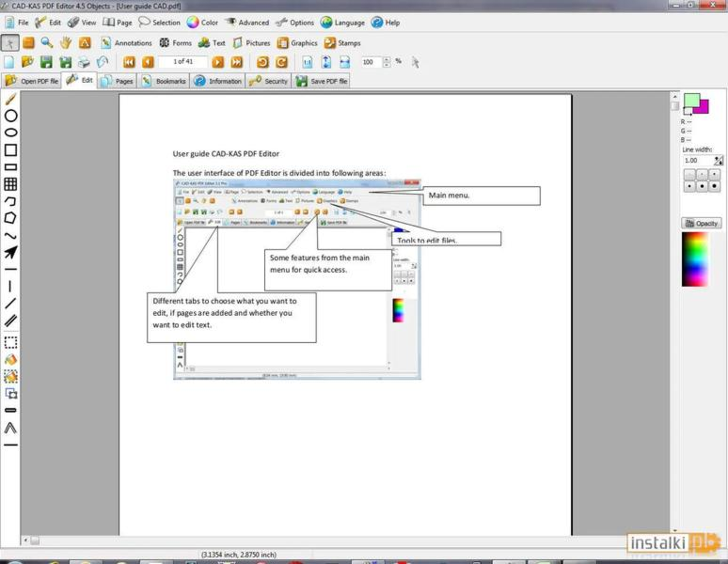Switch to the Information tab

pos(218,81)
